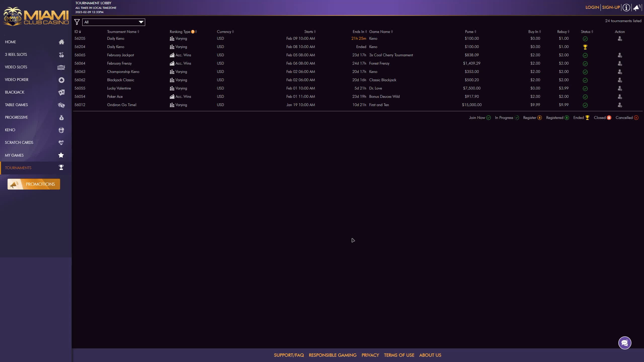Click player icon for Lucky Valentine row
Image resolution: width=644 pixels, height=362 pixels.
(620, 88)
